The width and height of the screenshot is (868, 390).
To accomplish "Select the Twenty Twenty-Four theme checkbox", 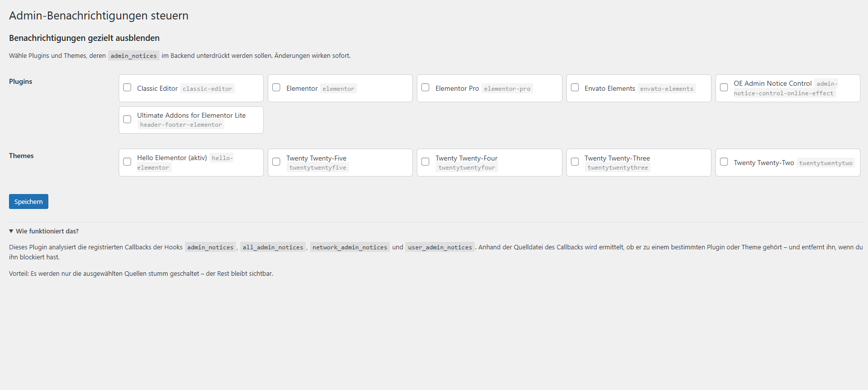I will tap(425, 162).
